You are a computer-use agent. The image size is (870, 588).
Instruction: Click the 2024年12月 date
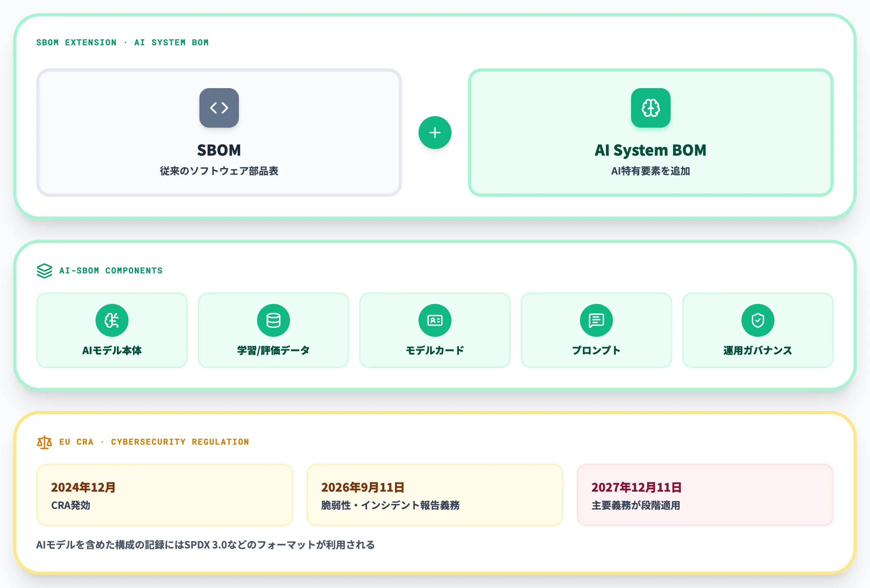(83, 488)
